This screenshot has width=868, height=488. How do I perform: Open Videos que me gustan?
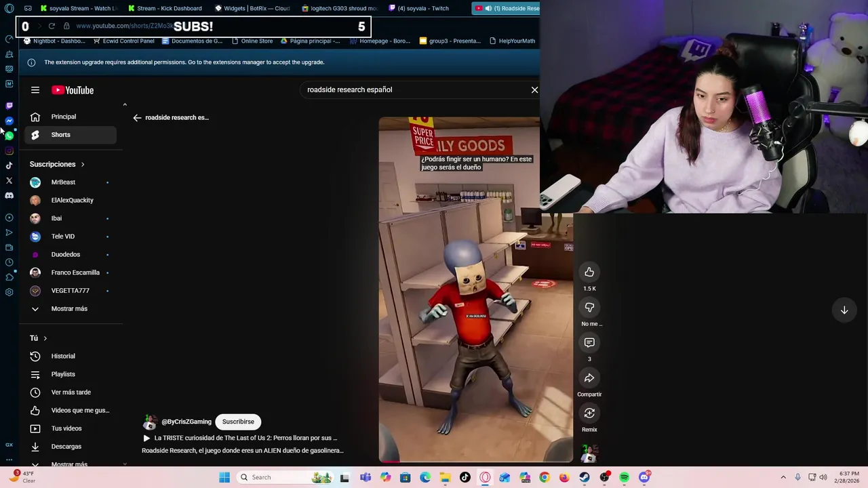pos(71,410)
